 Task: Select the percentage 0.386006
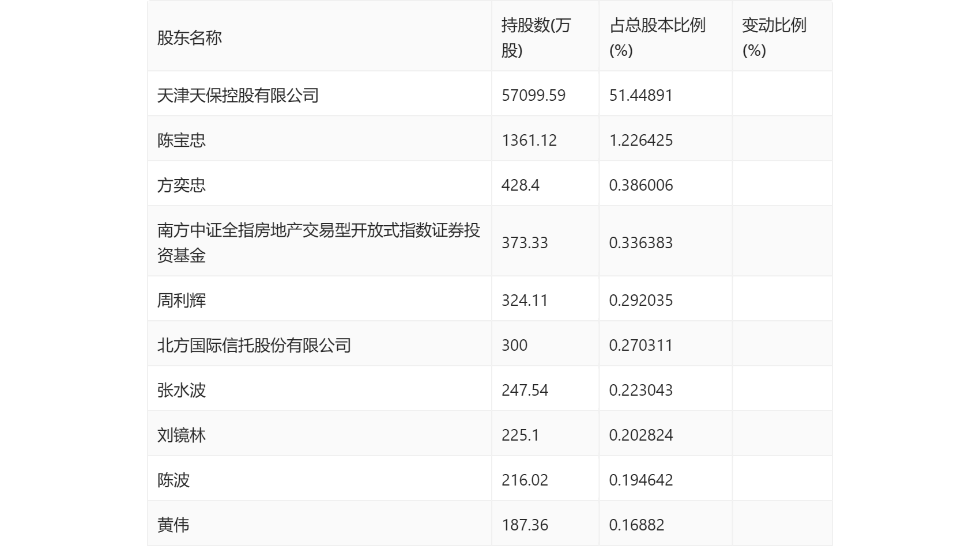coord(641,185)
